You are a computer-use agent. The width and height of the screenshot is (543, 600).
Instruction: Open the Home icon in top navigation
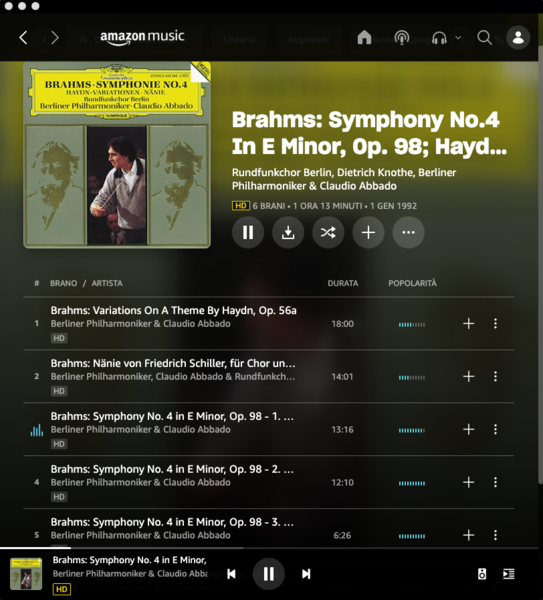pos(364,37)
